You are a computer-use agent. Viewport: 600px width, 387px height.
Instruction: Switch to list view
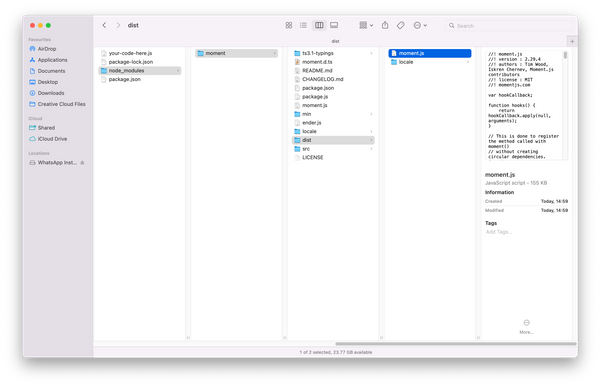coord(303,25)
